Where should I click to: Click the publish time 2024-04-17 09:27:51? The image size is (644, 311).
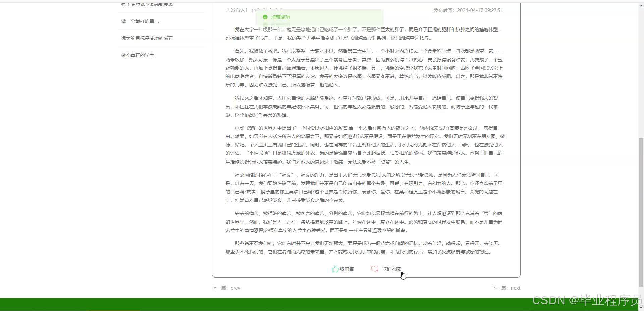480,10
